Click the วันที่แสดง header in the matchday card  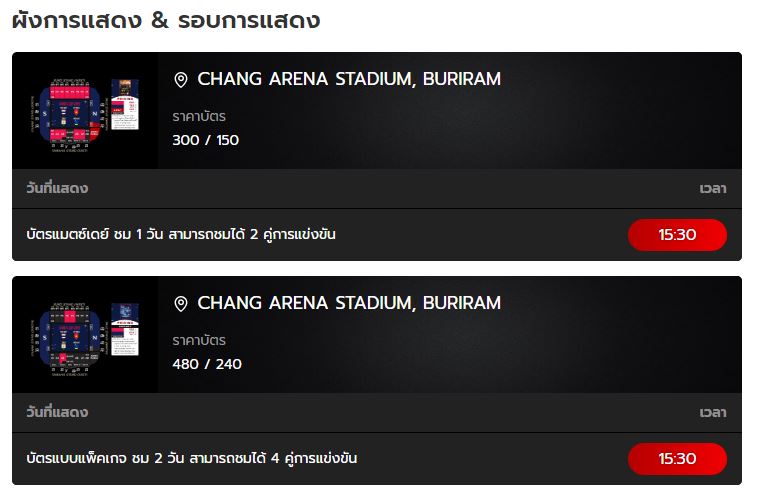pyautogui.click(x=57, y=188)
